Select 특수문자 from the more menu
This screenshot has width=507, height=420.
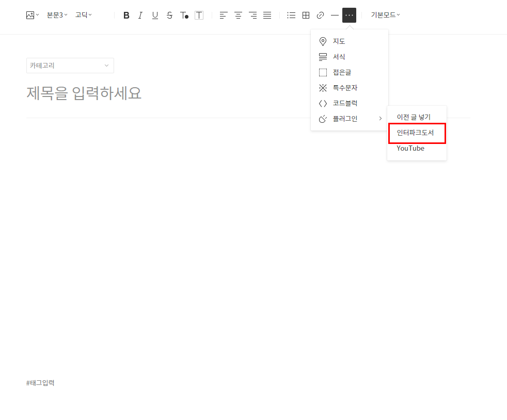pos(350,88)
